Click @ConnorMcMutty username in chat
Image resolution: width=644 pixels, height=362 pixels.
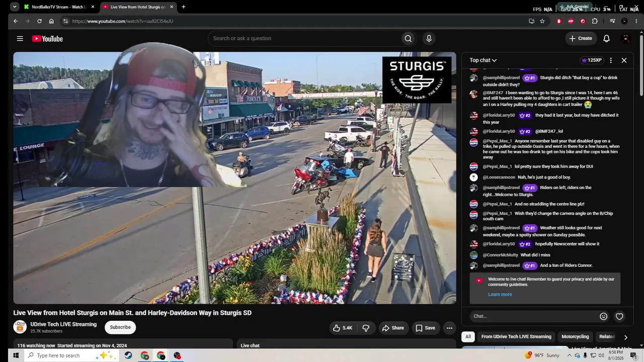501,255
